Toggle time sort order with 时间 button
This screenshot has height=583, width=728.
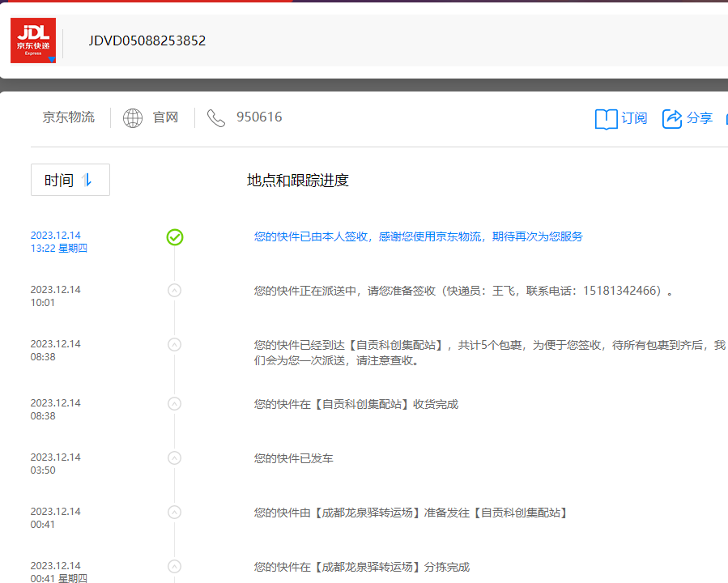(70, 180)
